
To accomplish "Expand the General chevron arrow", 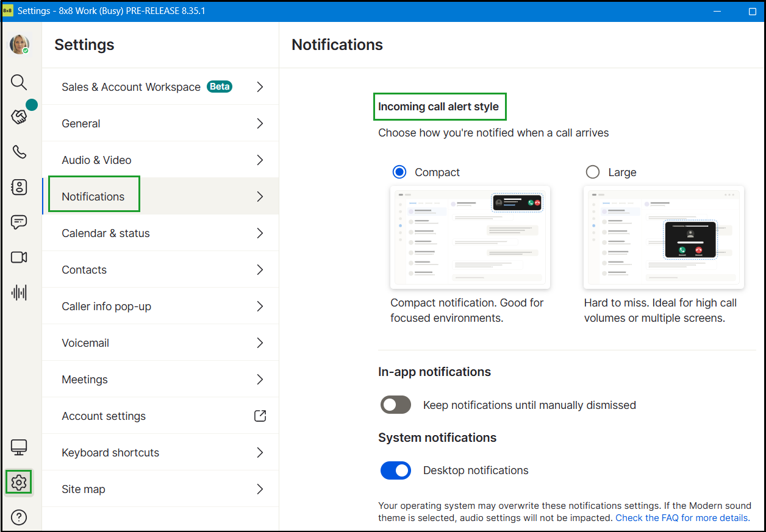I will pyautogui.click(x=260, y=123).
